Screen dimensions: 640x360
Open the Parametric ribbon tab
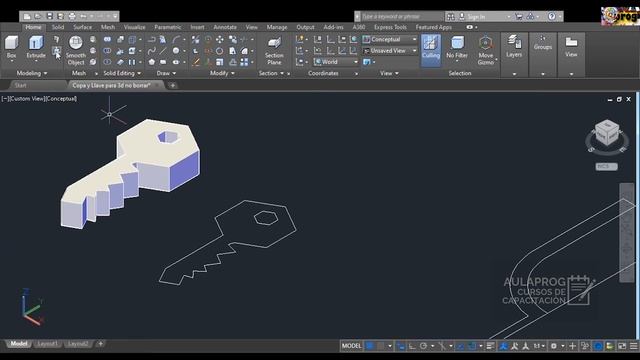tap(168, 27)
